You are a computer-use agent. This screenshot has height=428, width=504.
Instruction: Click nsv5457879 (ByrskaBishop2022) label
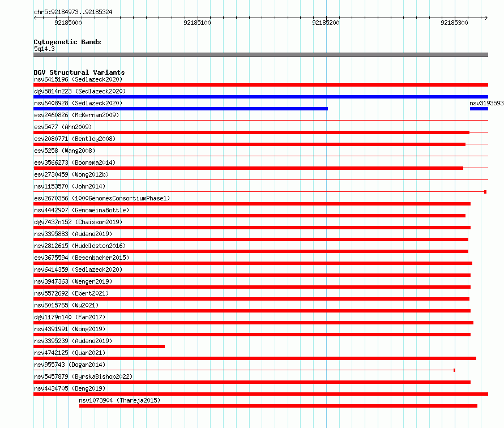[83, 376]
